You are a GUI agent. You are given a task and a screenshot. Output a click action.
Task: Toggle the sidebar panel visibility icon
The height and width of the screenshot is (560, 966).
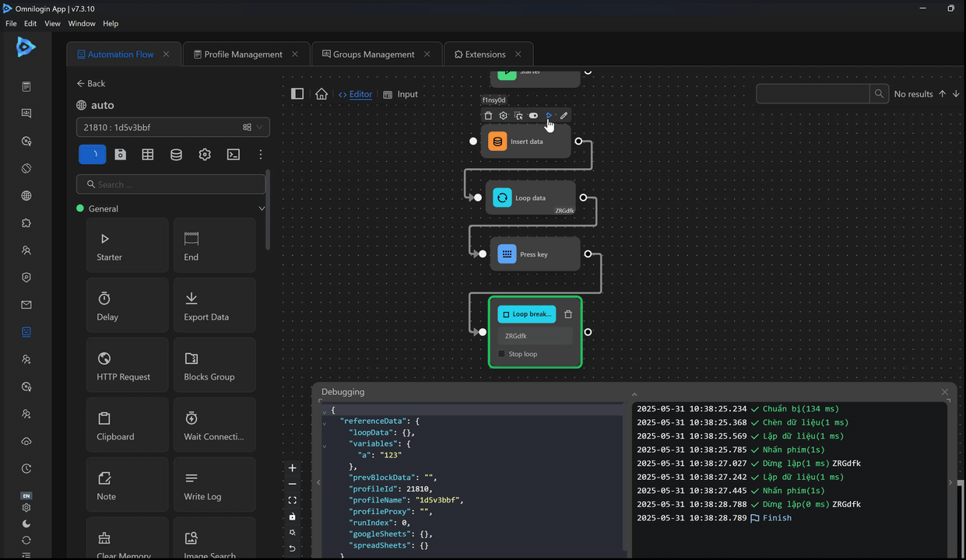[297, 94]
